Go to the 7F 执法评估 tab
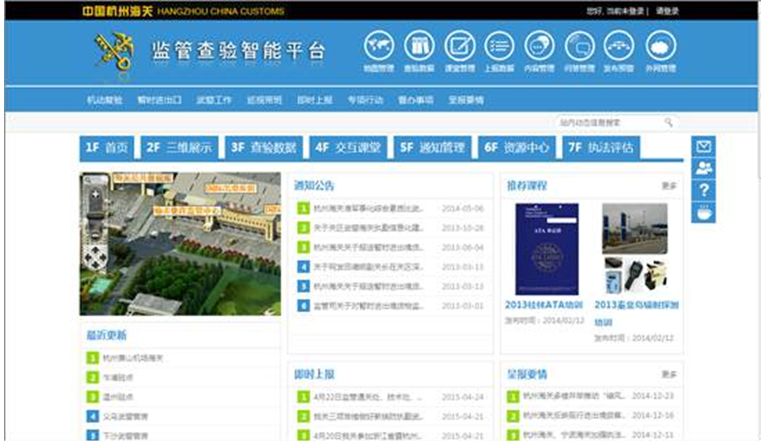The height and width of the screenshot is (441, 761). coord(601,148)
